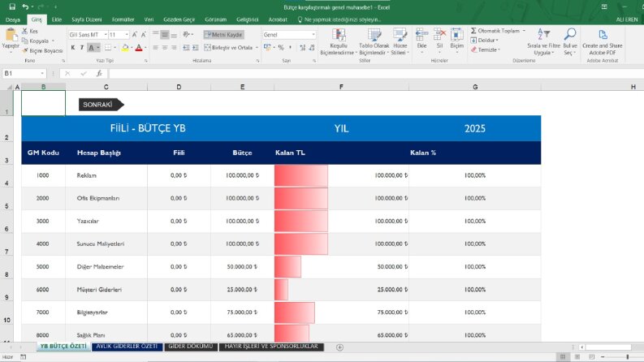Switch to page layout view in status bar
The image size is (644, 362).
(x=577, y=357)
